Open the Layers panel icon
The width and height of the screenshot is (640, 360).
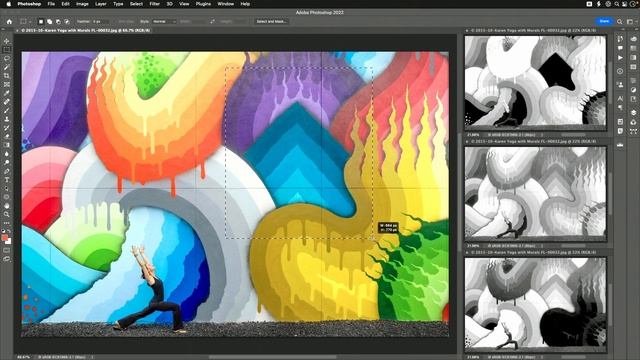(x=633, y=113)
